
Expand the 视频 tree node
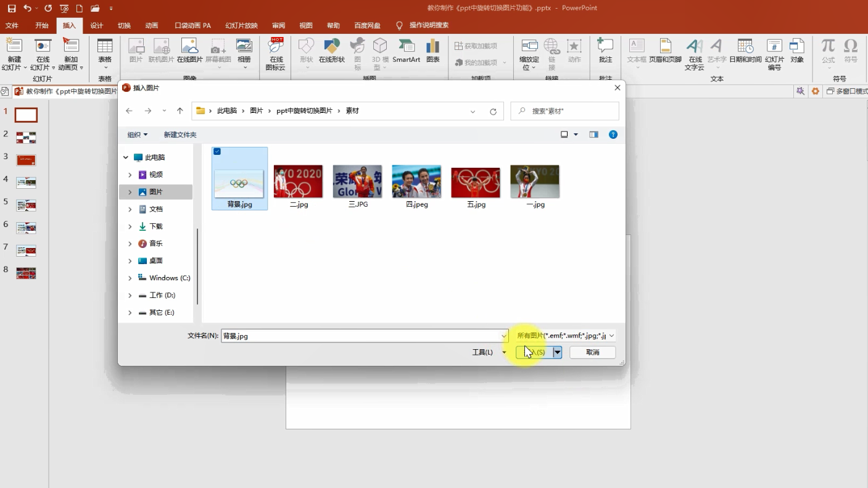(130, 175)
